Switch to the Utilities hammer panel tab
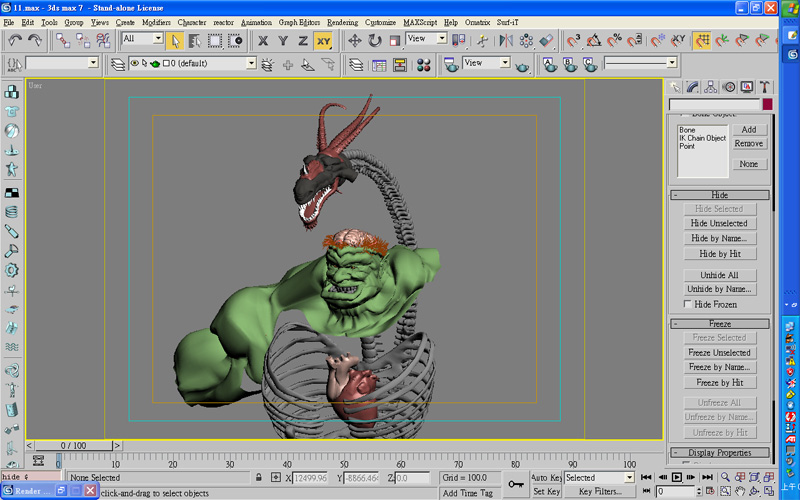Image resolution: width=800 pixels, height=500 pixels. (x=764, y=87)
